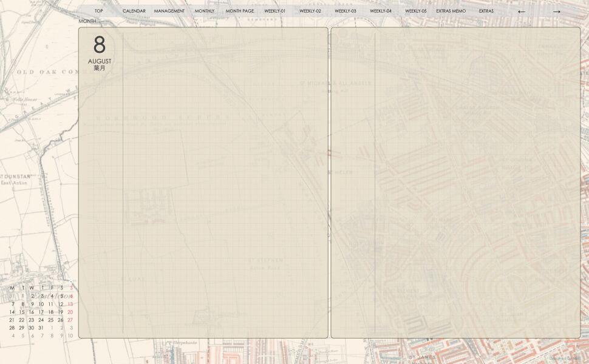Choose date 28 in mini calendar
The image size is (589, 364).
click(x=12, y=328)
